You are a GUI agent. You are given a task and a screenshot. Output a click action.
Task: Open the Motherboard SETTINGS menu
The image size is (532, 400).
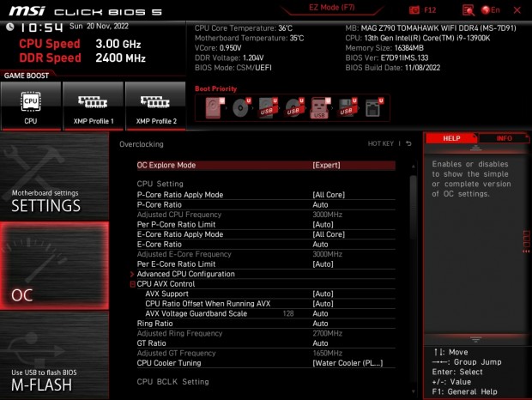point(46,201)
